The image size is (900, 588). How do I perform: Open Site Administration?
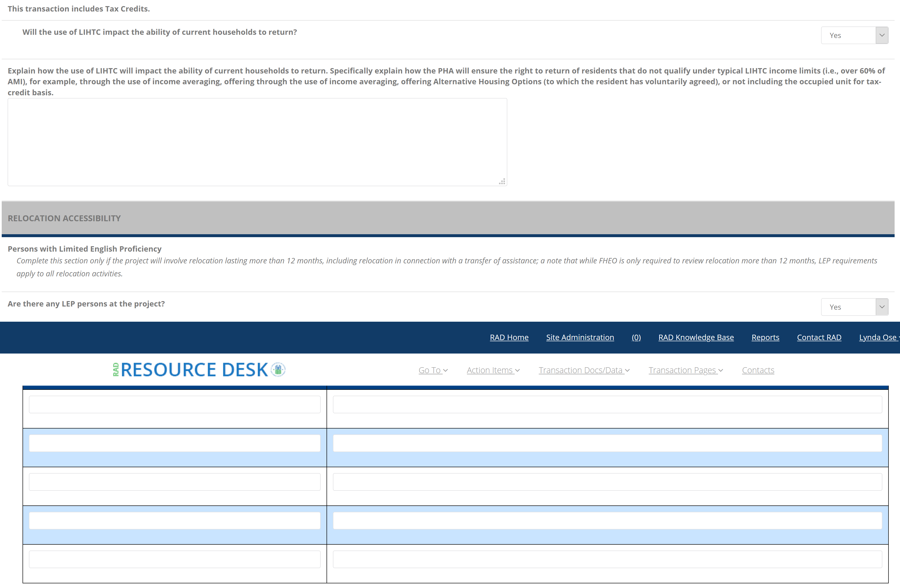pyautogui.click(x=580, y=337)
